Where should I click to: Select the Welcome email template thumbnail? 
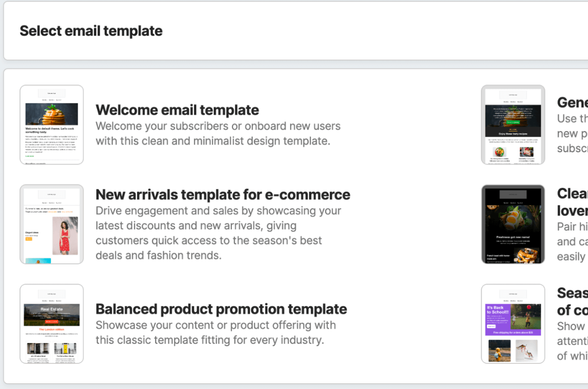click(52, 125)
